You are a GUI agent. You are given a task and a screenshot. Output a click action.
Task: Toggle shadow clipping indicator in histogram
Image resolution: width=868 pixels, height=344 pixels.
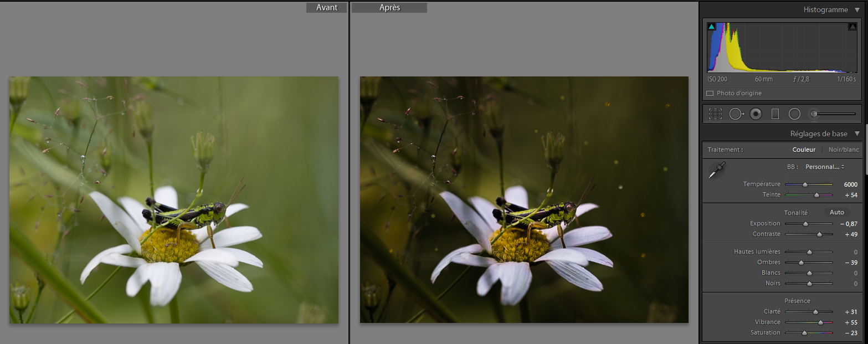tap(712, 27)
